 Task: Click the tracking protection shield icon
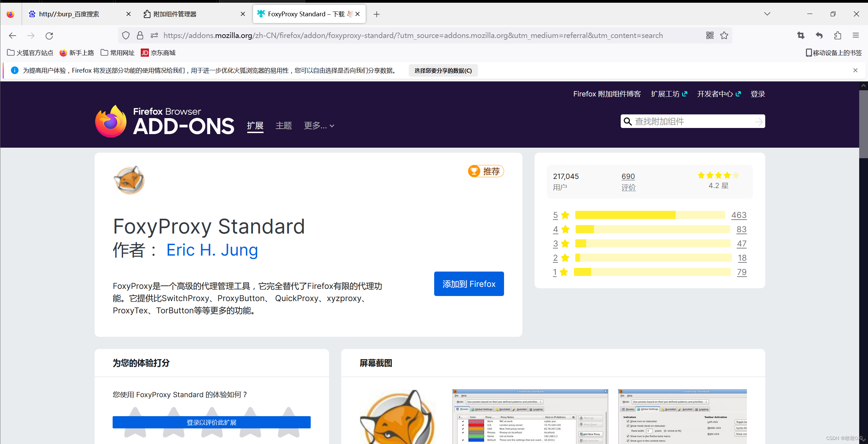coord(126,35)
